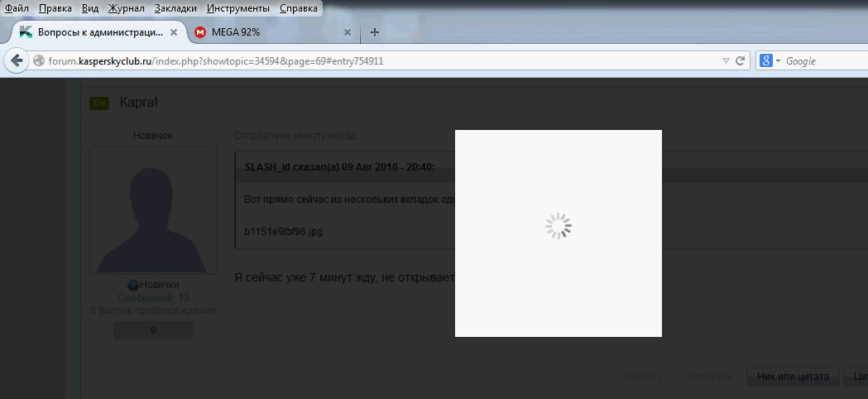Screen dimensions: 868x399
Task: Click the Kaspersky favicon on first tab
Action: click(26, 32)
